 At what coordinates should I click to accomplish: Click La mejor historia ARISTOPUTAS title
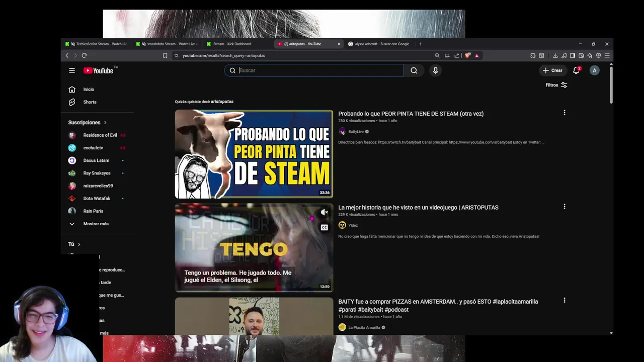418,207
